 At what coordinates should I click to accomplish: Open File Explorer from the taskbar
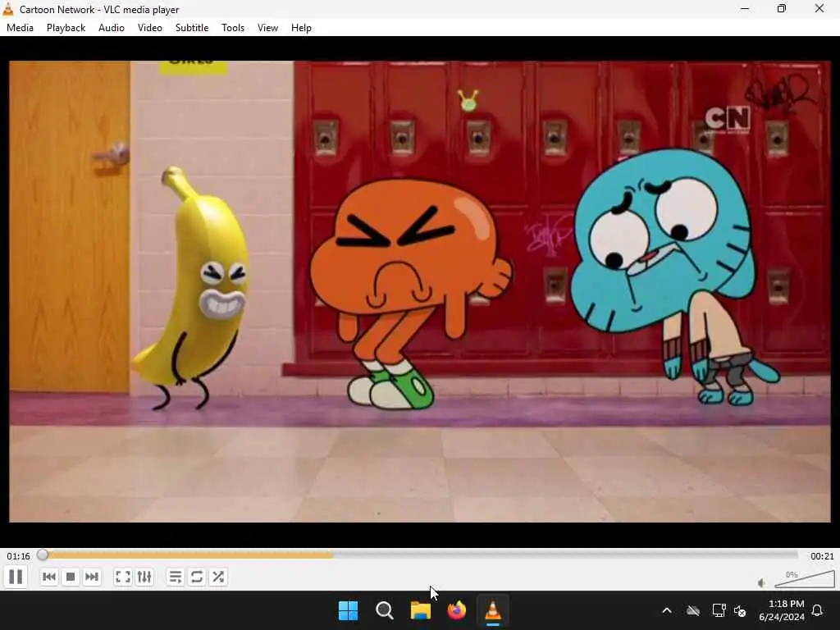click(x=421, y=610)
